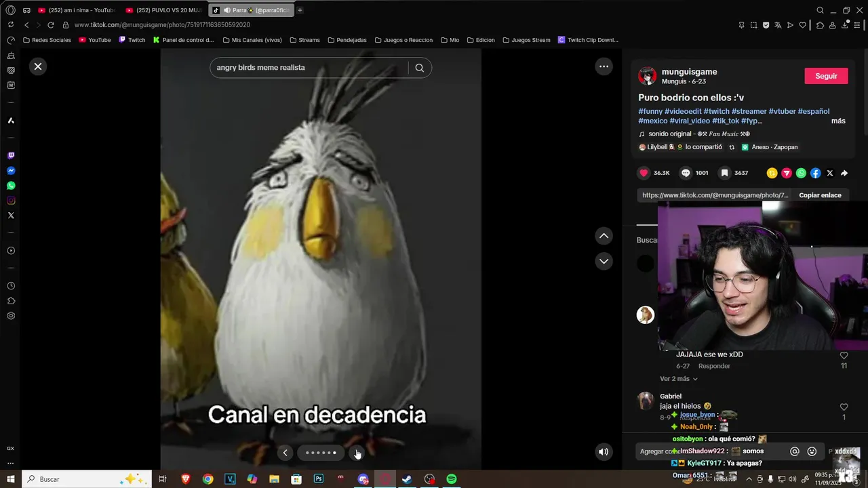This screenshot has width=868, height=488.
Task: Expand 'Ver 2 más' replies
Action: pyautogui.click(x=678, y=379)
